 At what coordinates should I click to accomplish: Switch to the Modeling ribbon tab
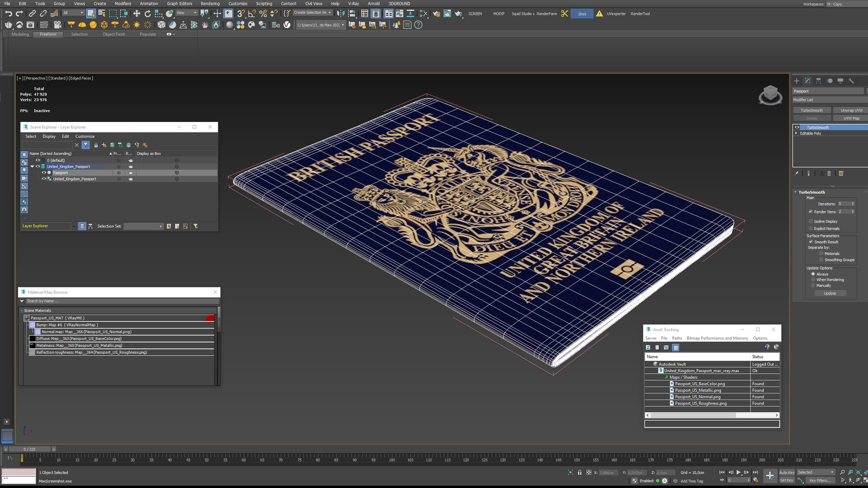tap(20, 34)
